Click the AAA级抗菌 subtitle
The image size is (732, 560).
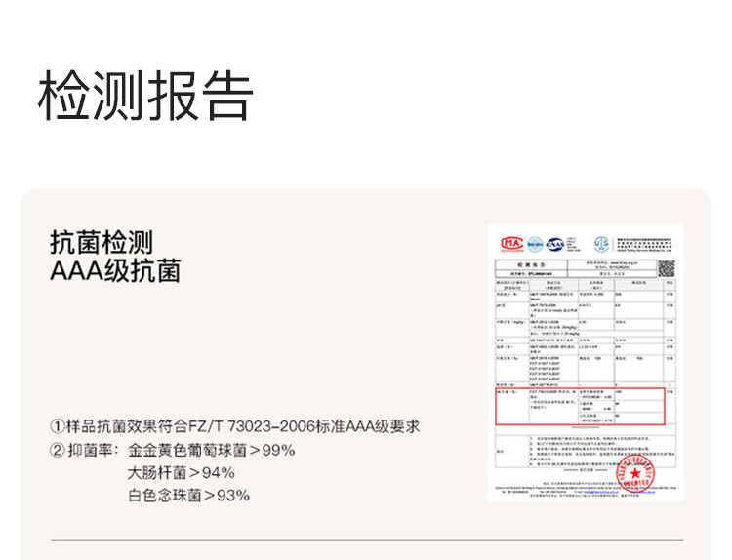114,270
